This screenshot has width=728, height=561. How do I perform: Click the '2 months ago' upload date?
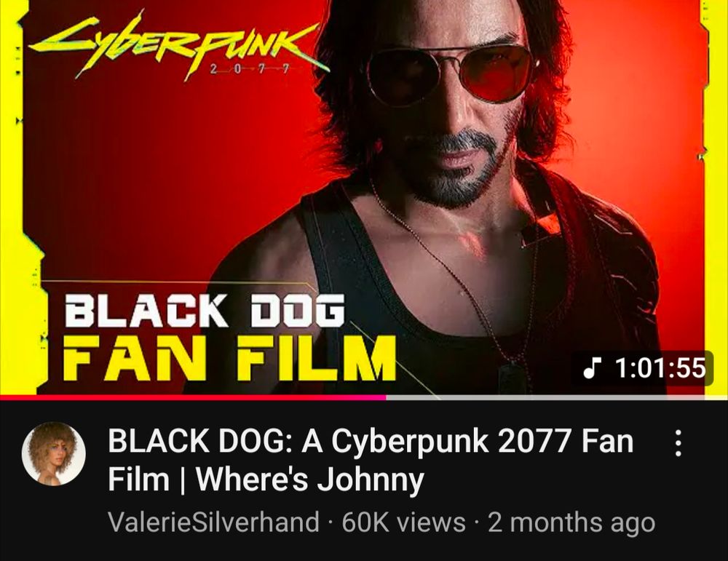(x=571, y=522)
